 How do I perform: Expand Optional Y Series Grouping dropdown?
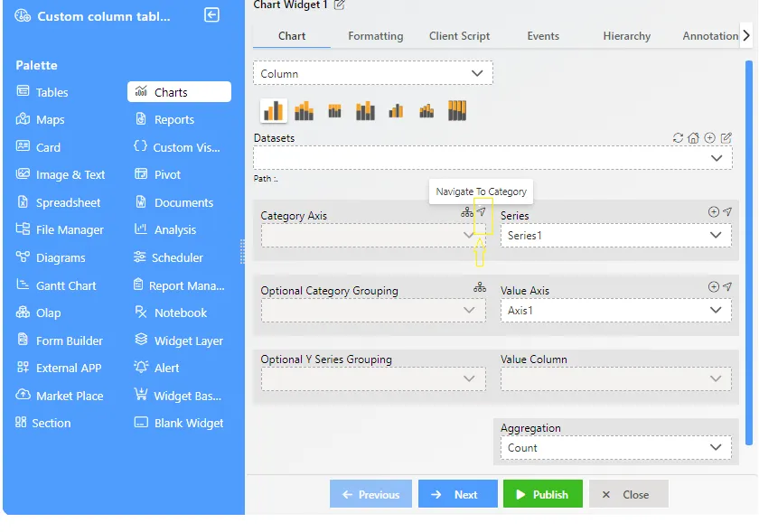[372, 379]
